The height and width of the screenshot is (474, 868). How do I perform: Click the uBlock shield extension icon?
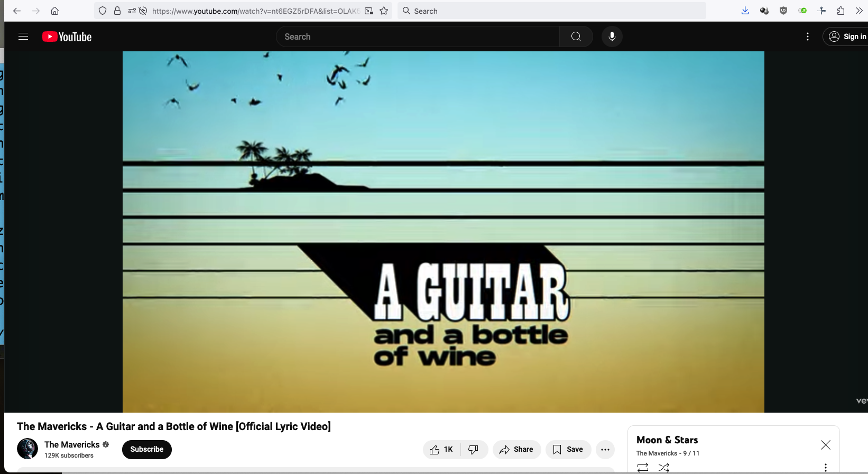click(783, 11)
